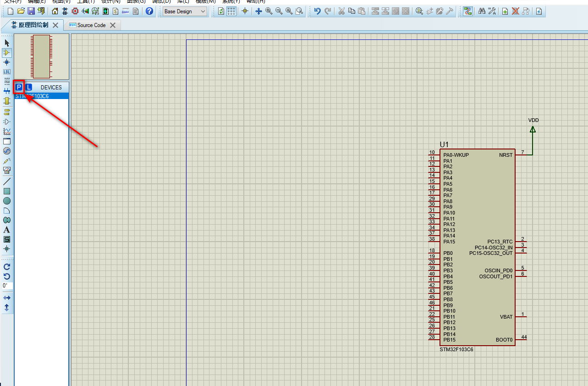Toggle the Wire Autorouter button

467,11
